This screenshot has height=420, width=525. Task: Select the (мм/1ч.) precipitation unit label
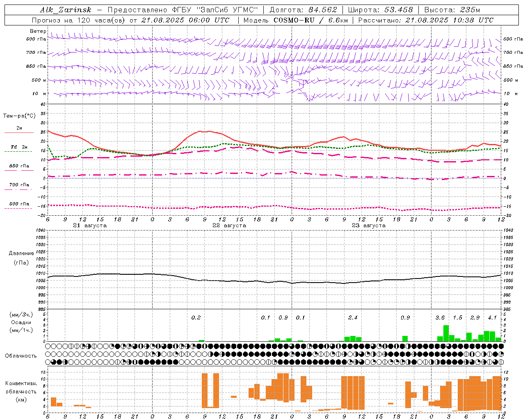click(21, 330)
